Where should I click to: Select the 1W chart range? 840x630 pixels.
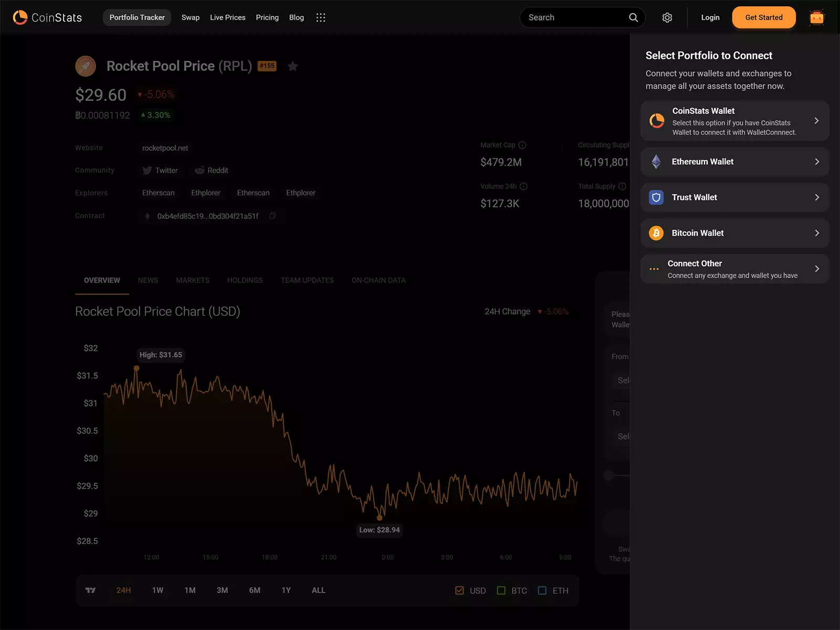coord(157,591)
